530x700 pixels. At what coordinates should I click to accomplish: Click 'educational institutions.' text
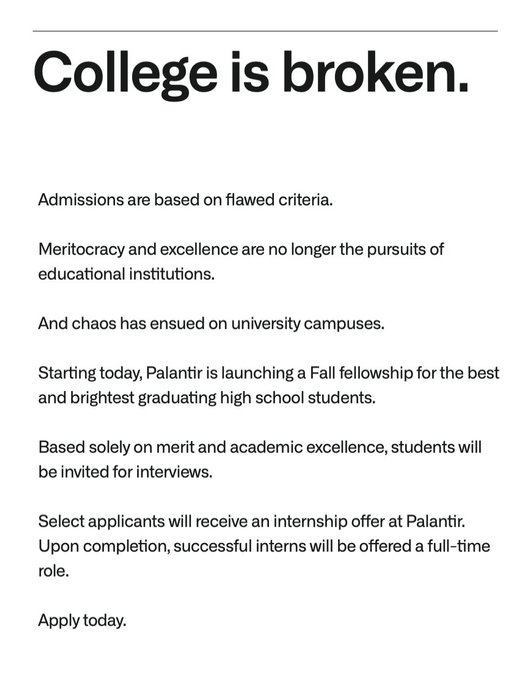tap(126, 274)
